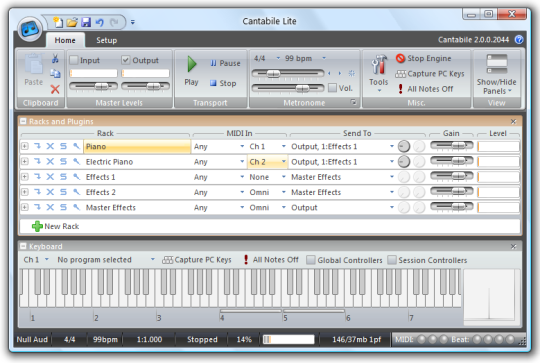Click the green Play button
This screenshot has height=363, width=540.
click(x=192, y=64)
